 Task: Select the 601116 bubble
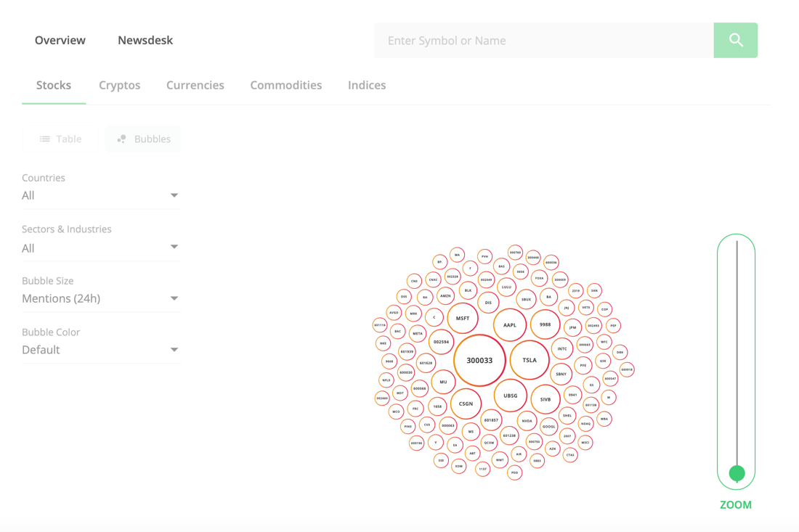click(x=380, y=325)
